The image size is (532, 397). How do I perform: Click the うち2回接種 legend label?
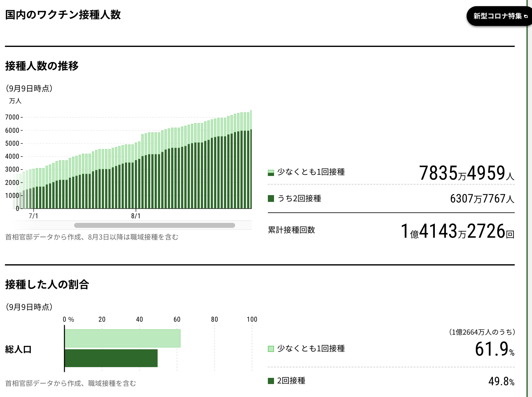tap(299, 199)
